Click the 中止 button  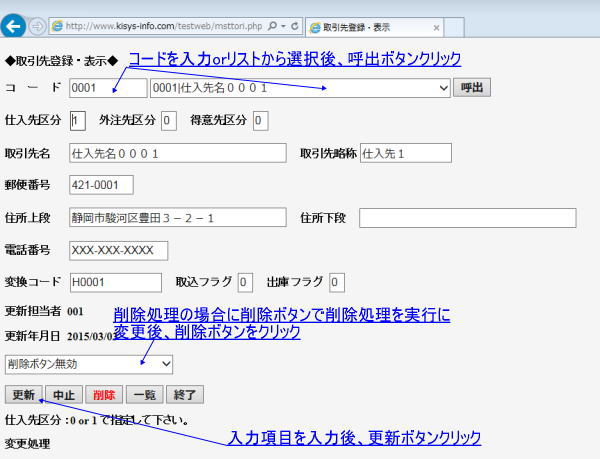tap(64, 394)
